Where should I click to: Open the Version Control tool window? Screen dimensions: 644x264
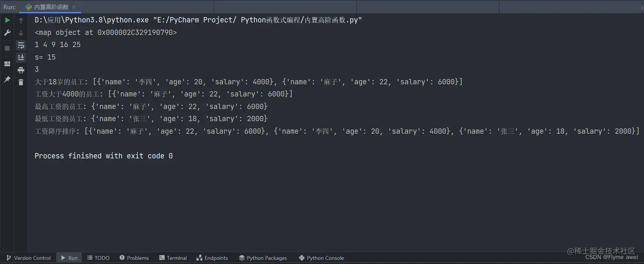click(28, 258)
